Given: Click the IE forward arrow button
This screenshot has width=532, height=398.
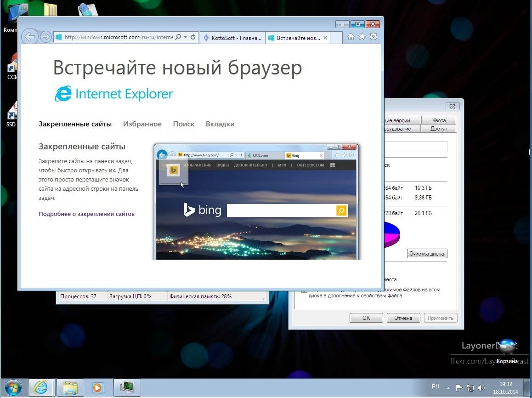Looking at the screenshot, I should pos(45,37).
